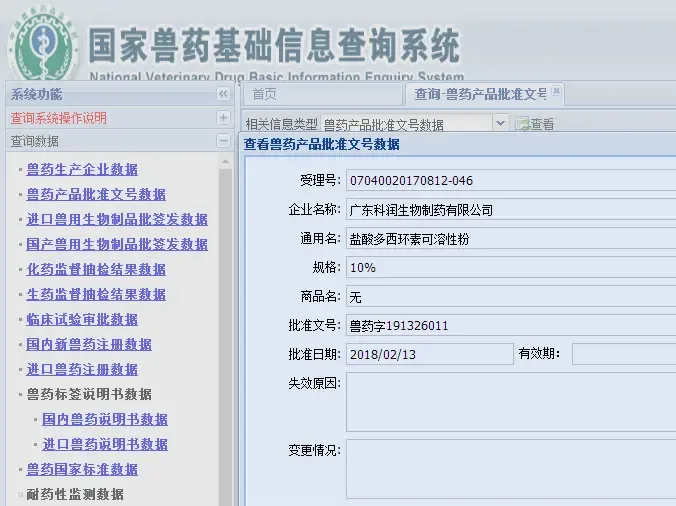Open 进口兽药注册数据 link
The image size is (676, 506).
82,369
